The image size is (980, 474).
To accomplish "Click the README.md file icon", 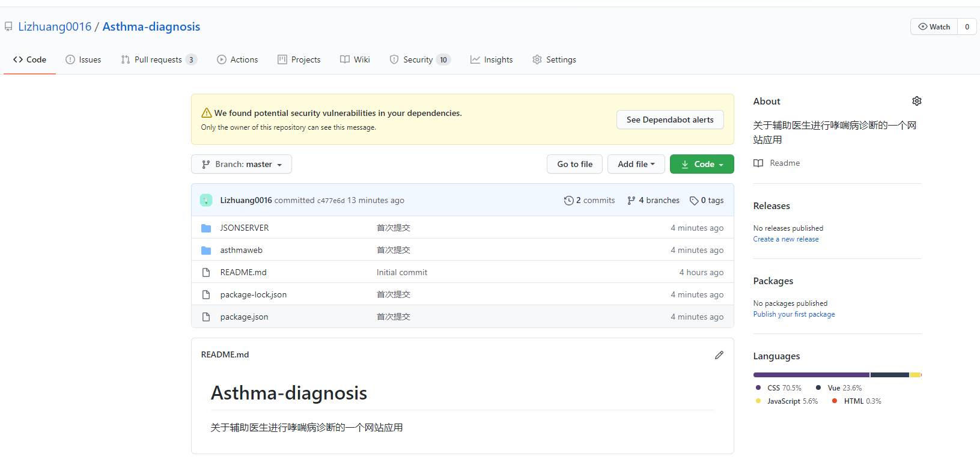I will 206,273.
